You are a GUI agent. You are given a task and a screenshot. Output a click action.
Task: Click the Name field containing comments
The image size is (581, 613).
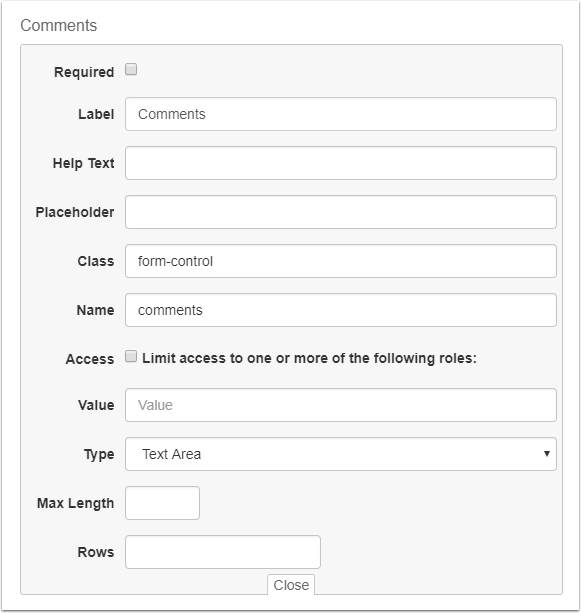(x=341, y=310)
